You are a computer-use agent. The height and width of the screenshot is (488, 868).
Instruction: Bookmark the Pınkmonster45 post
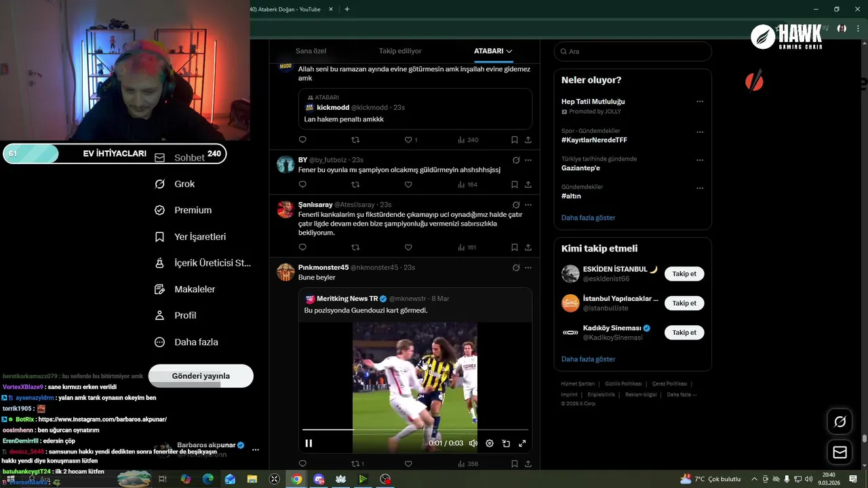point(514,464)
